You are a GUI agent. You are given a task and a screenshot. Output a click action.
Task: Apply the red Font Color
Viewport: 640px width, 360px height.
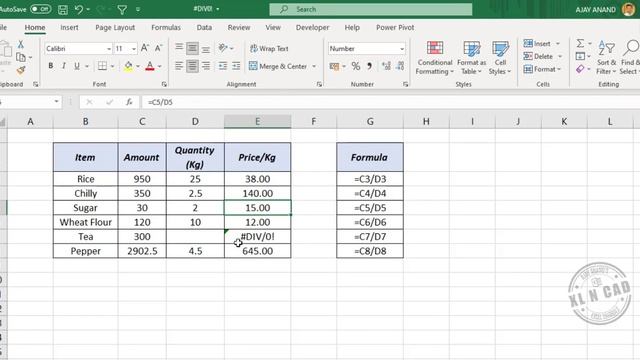pyautogui.click(x=150, y=66)
